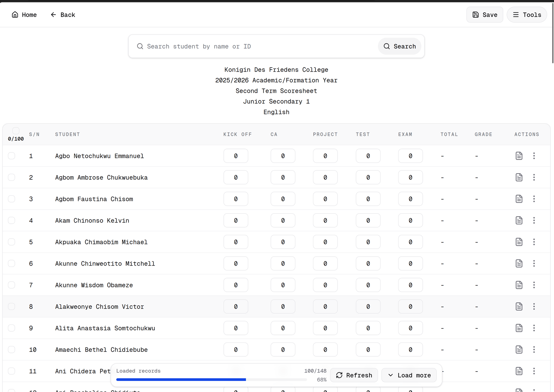Click the 100/148 loaded records count
This screenshot has height=392, width=554.
click(315, 371)
